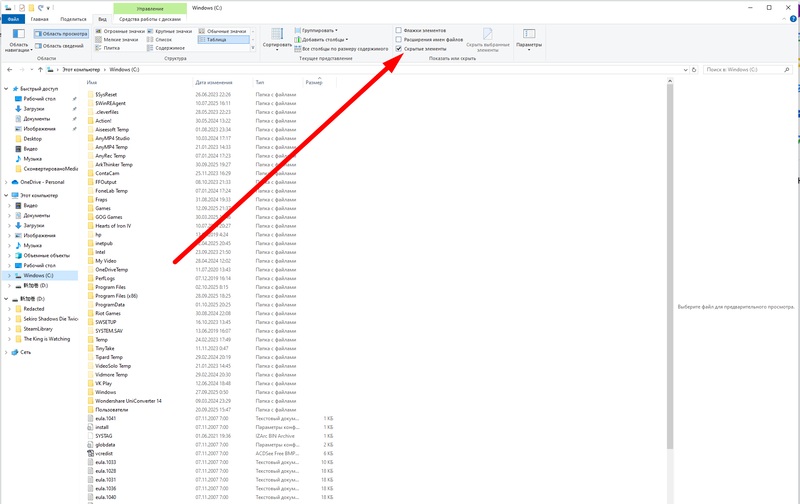
Task: Uncheck the Скрытые элементы checkbox
Action: pos(399,47)
